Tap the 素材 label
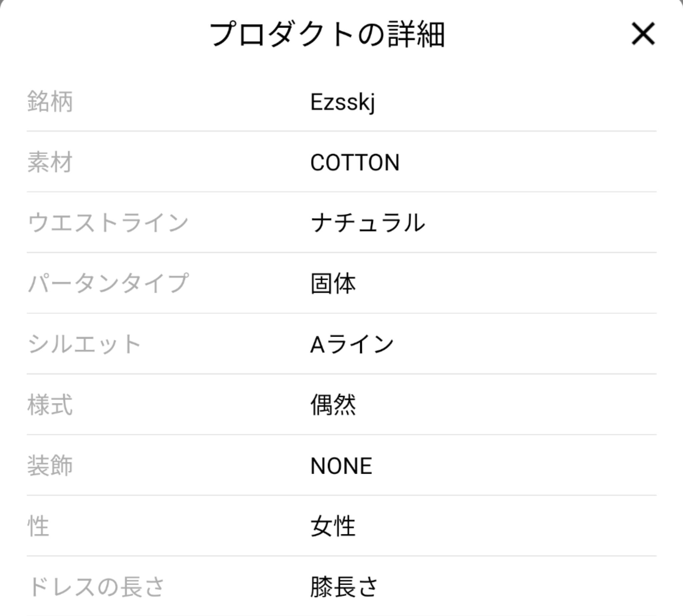 pos(50,162)
